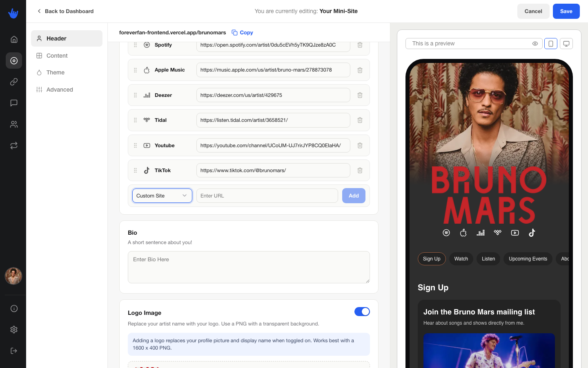
Task: Delete the Deezer link row
Action: (360, 95)
